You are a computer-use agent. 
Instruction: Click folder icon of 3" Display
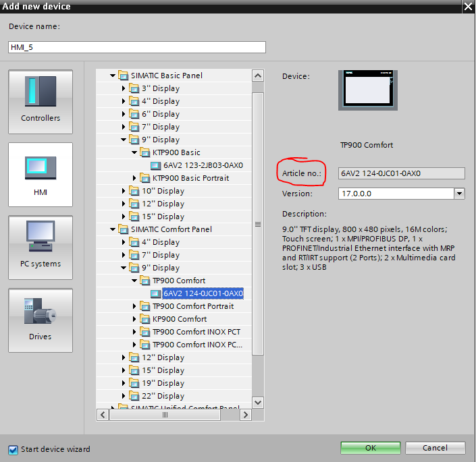[x=134, y=88]
